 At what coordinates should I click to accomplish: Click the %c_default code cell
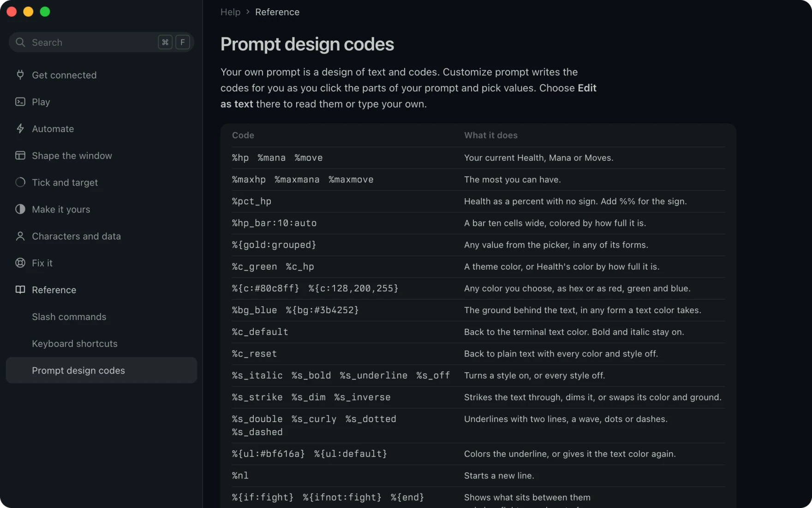point(260,332)
